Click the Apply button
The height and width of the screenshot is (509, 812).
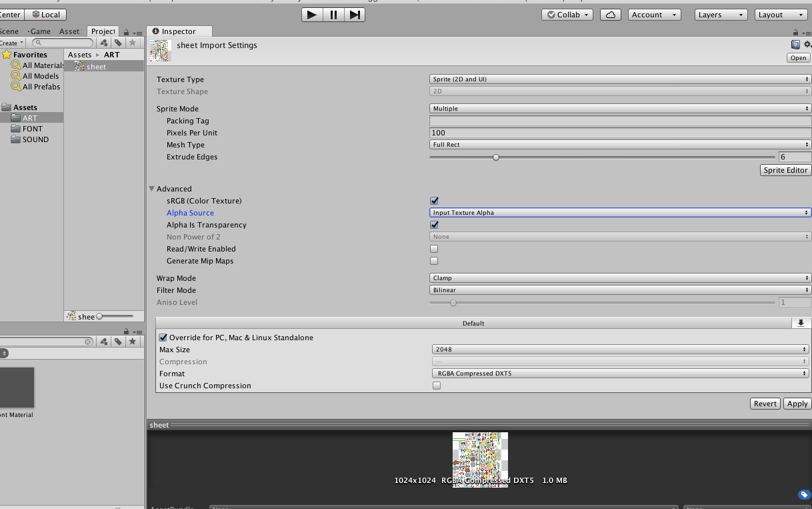(797, 403)
